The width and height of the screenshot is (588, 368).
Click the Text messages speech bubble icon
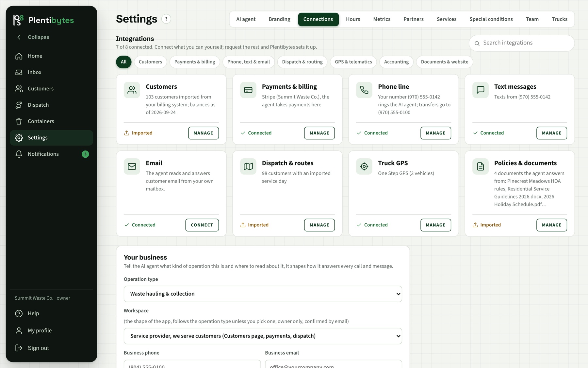coord(481,90)
